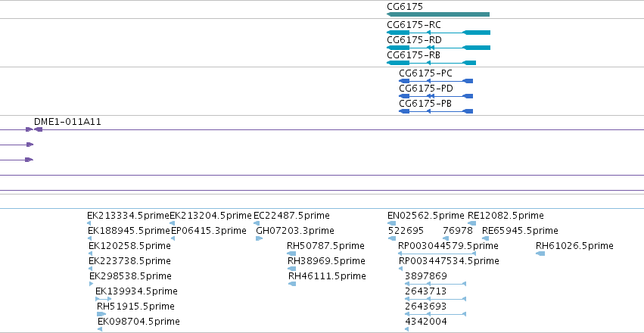Select the 4342004 feature label
The width and height of the screenshot is (644, 333).
tap(426, 322)
